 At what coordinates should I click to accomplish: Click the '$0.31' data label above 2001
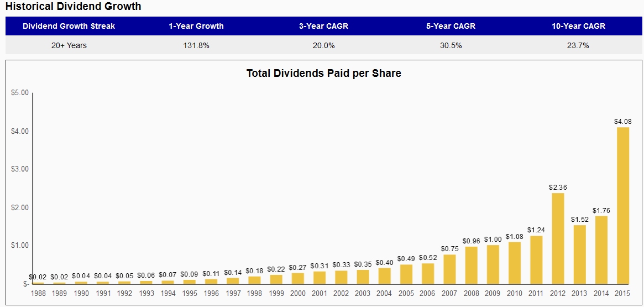320,266
